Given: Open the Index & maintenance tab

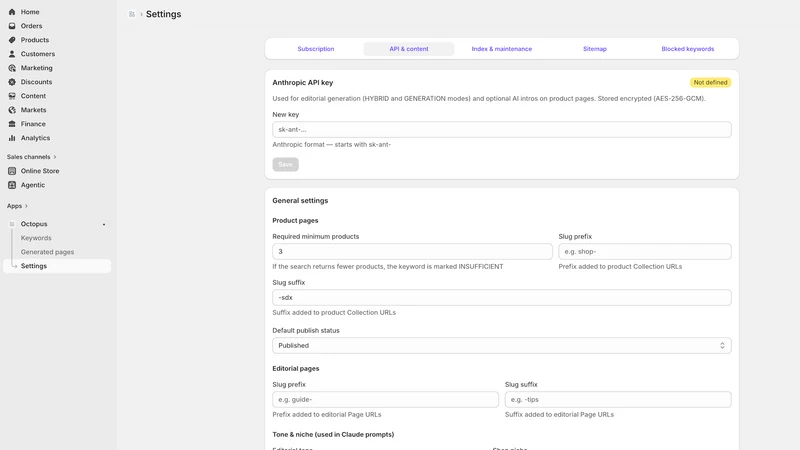Looking at the screenshot, I should [x=502, y=49].
